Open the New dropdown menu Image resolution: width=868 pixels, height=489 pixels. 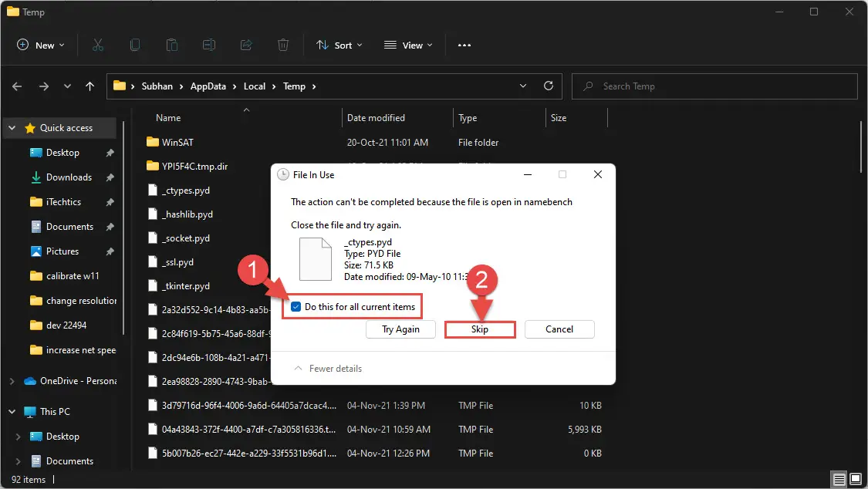pyautogui.click(x=41, y=46)
